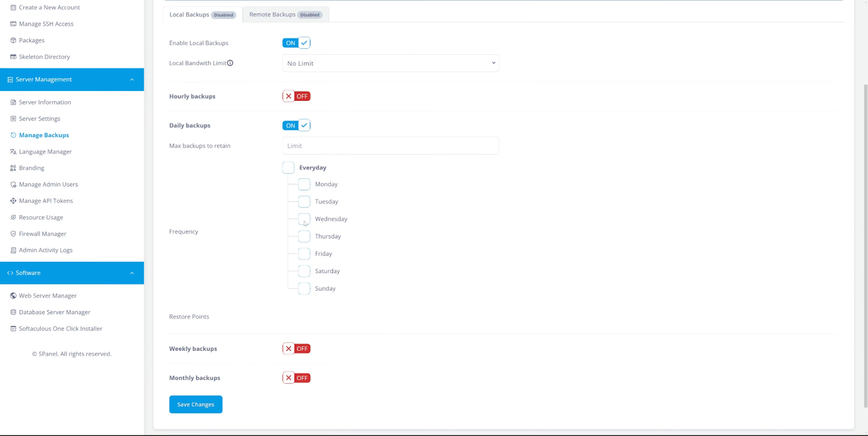The width and height of the screenshot is (868, 436).
Task: Click the Manage Backups restore icon
Action: [x=13, y=135]
